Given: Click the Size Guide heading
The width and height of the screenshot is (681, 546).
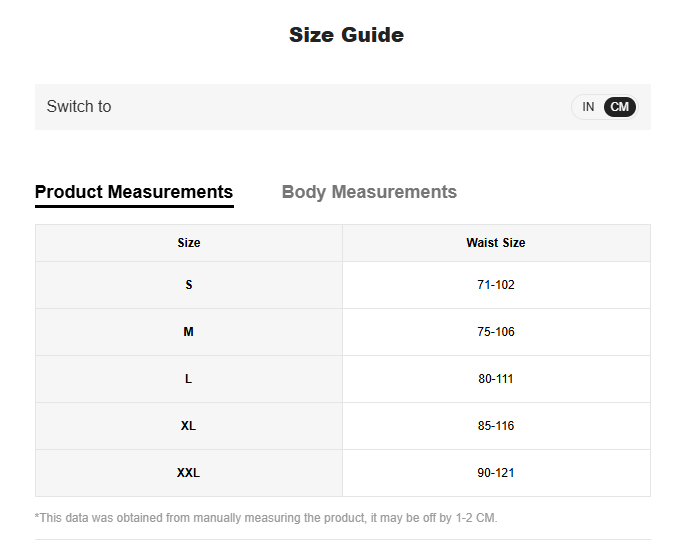Looking at the screenshot, I should pos(346,35).
